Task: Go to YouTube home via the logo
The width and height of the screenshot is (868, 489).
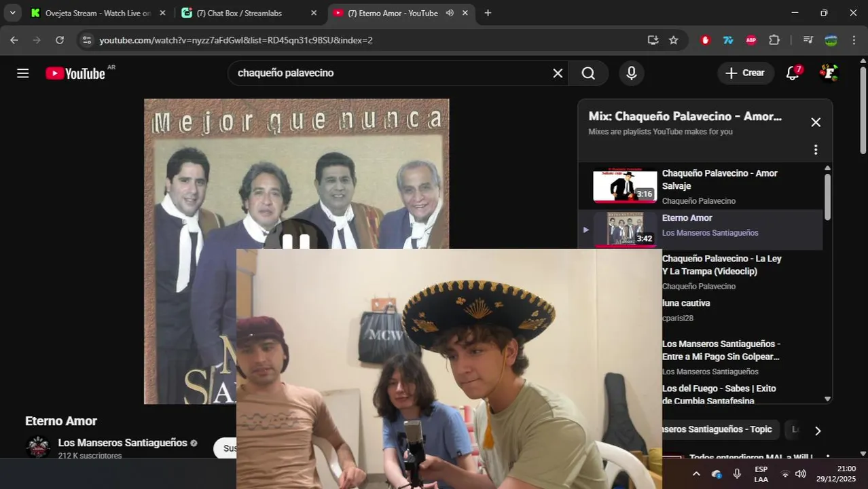Action: click(x=75, y=73)
